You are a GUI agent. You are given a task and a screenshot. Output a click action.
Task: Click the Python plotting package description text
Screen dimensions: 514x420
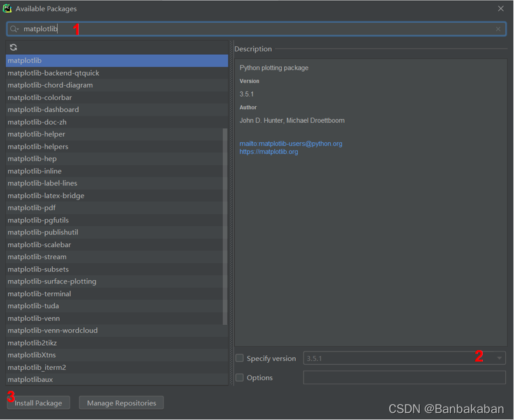pyautogui.click(x=274, y=68)
